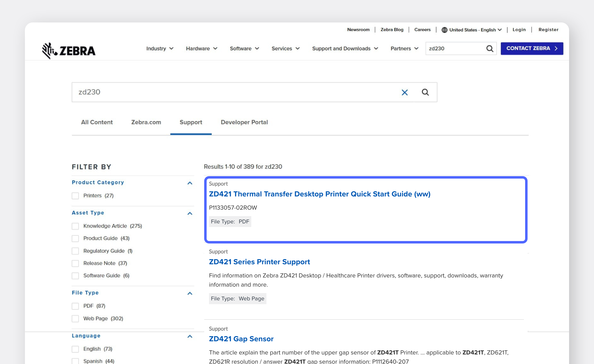Collapse the Language filter section

coord(190,336)
